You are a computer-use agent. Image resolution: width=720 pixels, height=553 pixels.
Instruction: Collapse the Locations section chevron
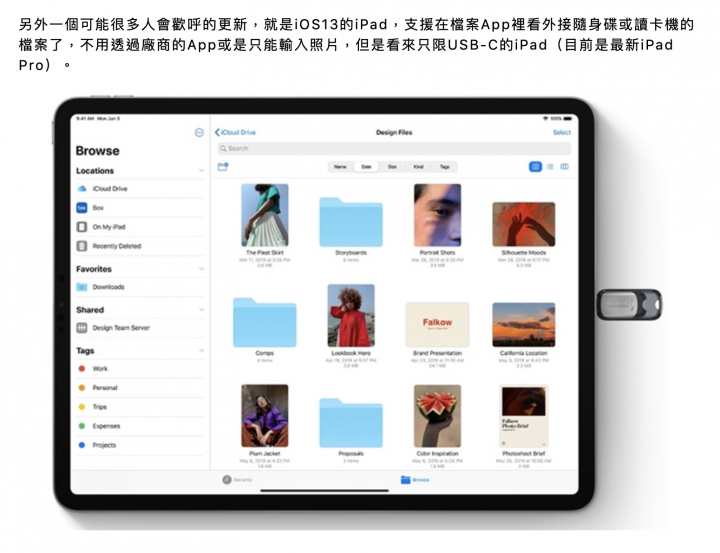tap(201, 171)
